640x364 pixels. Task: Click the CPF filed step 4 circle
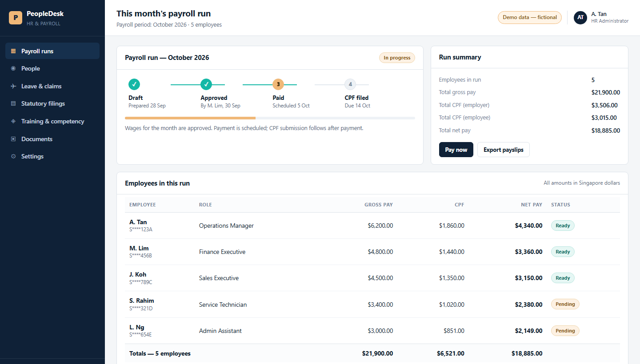[x=350, y=84]
